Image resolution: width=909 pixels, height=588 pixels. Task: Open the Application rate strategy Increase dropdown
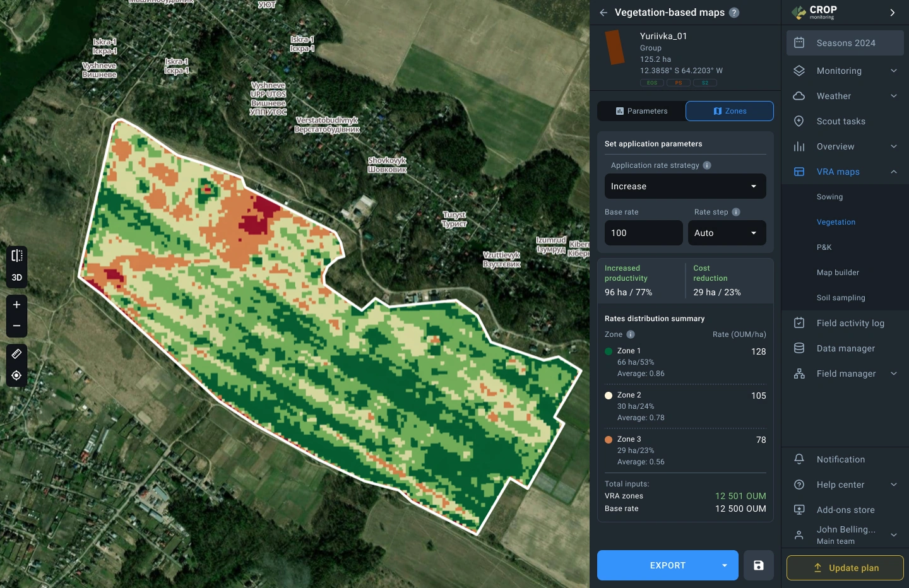pos(685,186)
